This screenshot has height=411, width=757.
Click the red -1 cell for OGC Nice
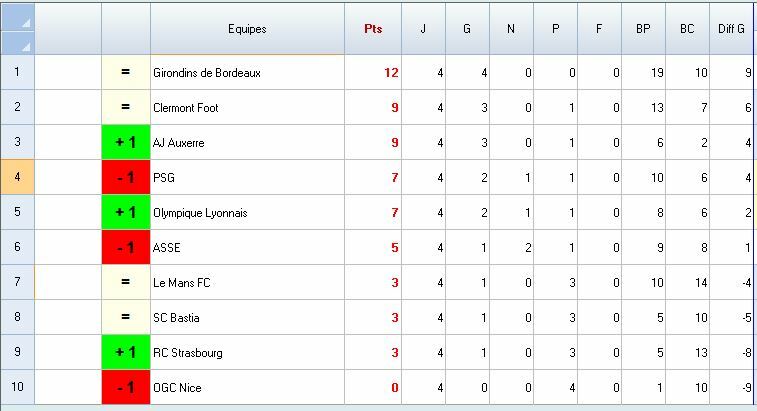click(x=126, y=388)
